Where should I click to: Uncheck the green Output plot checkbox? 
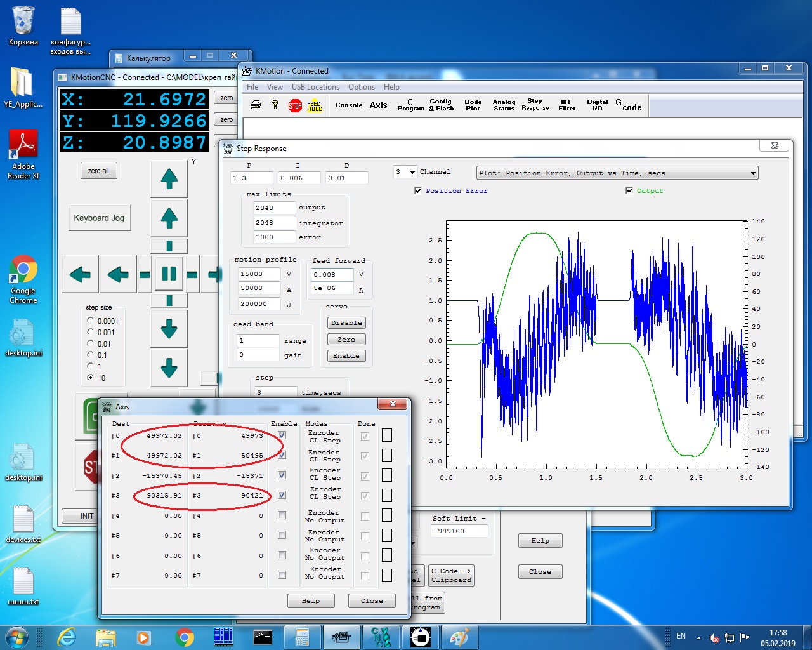(x=629, y=190)
